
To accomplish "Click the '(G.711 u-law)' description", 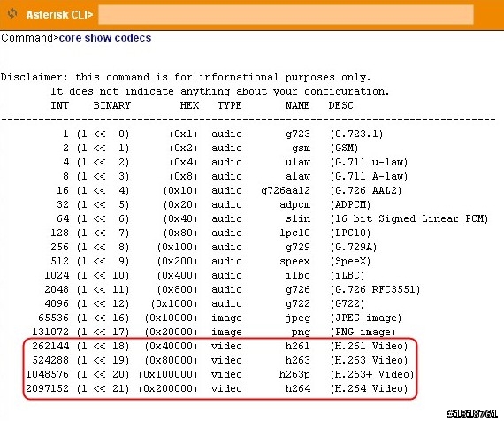I will click(x=369, y=162).
